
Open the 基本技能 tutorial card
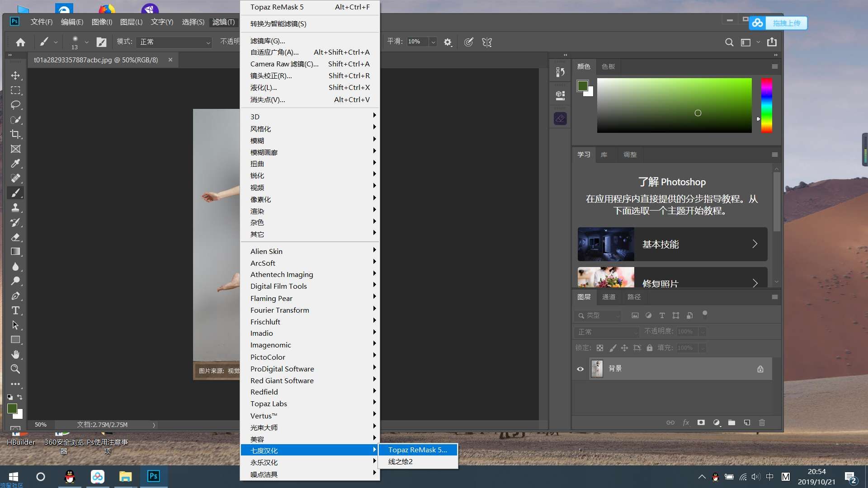tap(672, 244)
